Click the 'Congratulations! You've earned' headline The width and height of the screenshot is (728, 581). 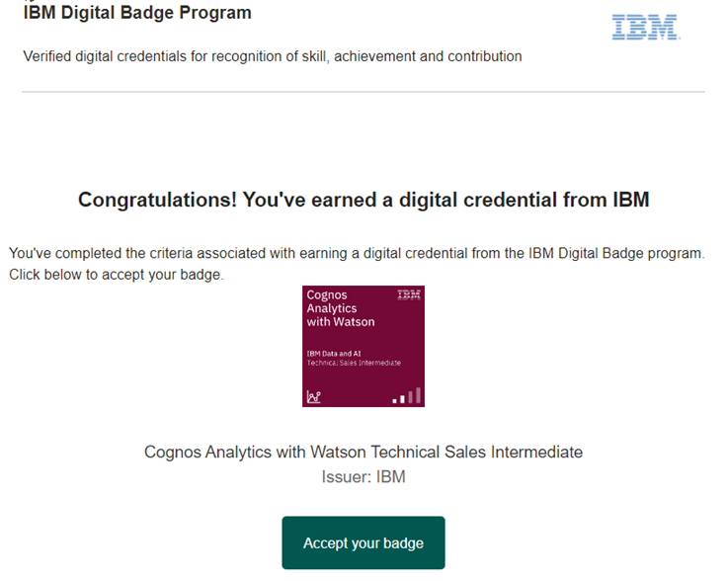click(x=364, y=200)
